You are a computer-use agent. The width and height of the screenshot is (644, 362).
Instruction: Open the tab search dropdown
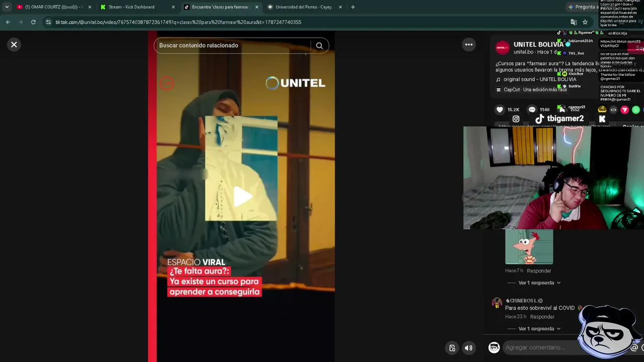pos(7,7)
